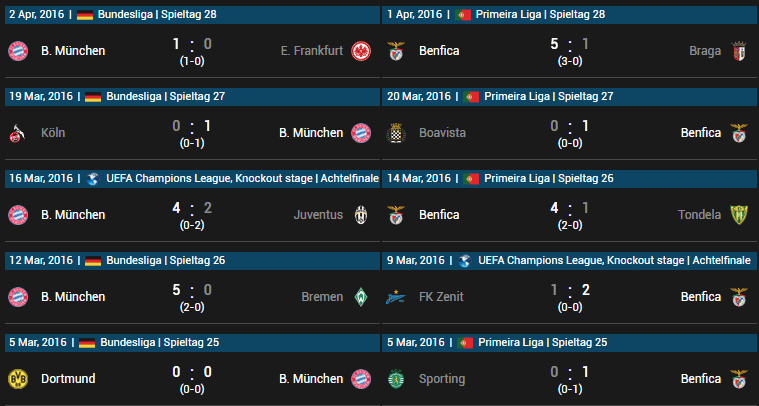Viewport: 759px width, 406px height.
Task: Click the Braga club crest
Action: click(x=739, y=51)
